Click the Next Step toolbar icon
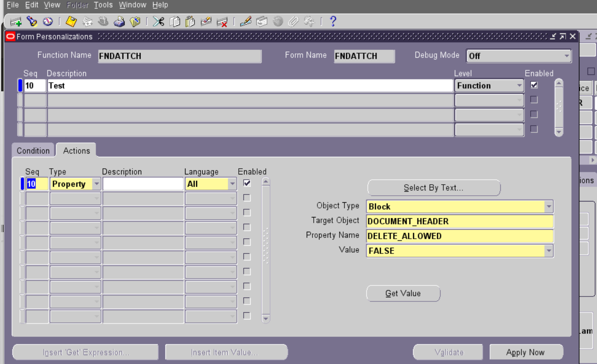 [x=87, y=21]
